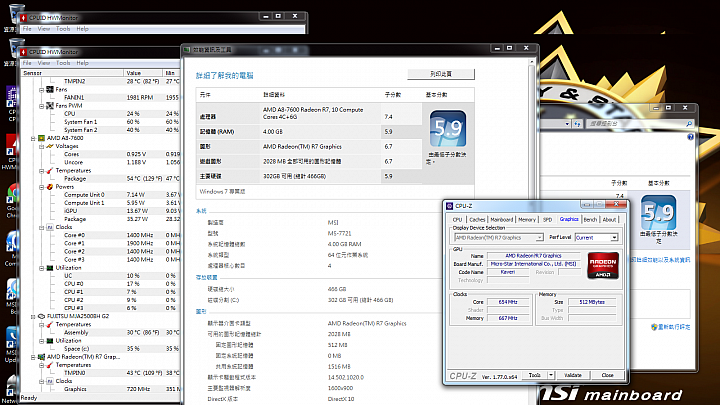Click the Temperatures thermometer icon under AMD A8-7600

[50, 170]
